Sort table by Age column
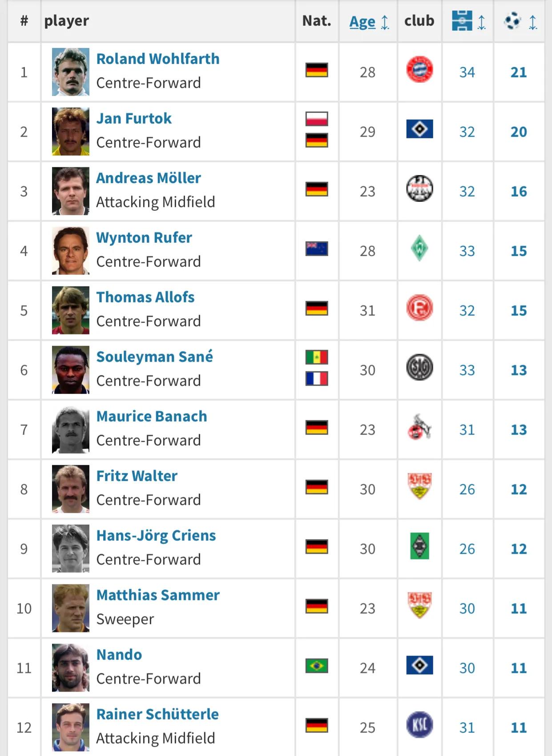Screen dimensions: 552x756 pos(363,22)
